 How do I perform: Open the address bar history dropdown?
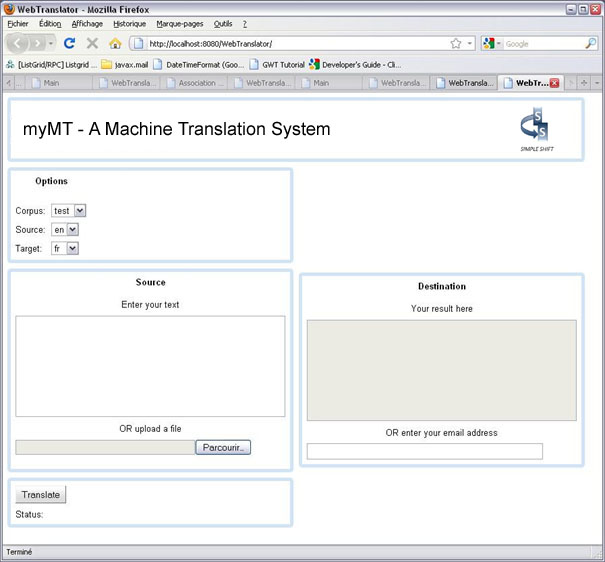470,44
